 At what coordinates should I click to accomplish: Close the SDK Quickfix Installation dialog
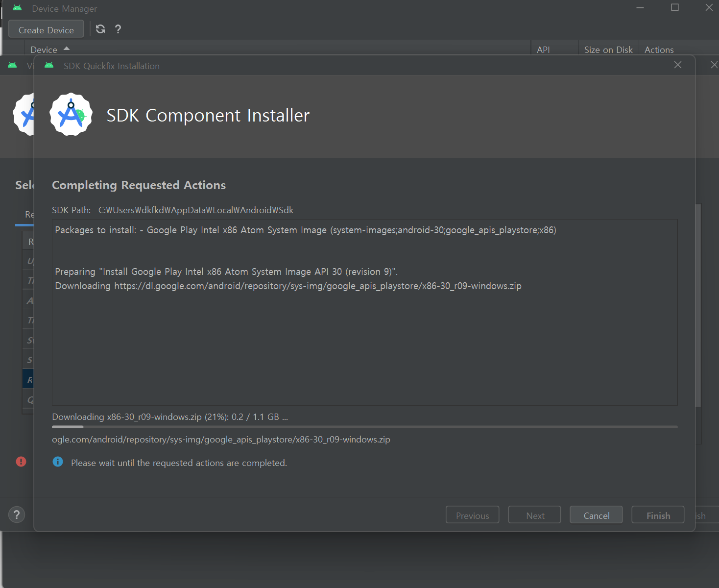[678, 65]
